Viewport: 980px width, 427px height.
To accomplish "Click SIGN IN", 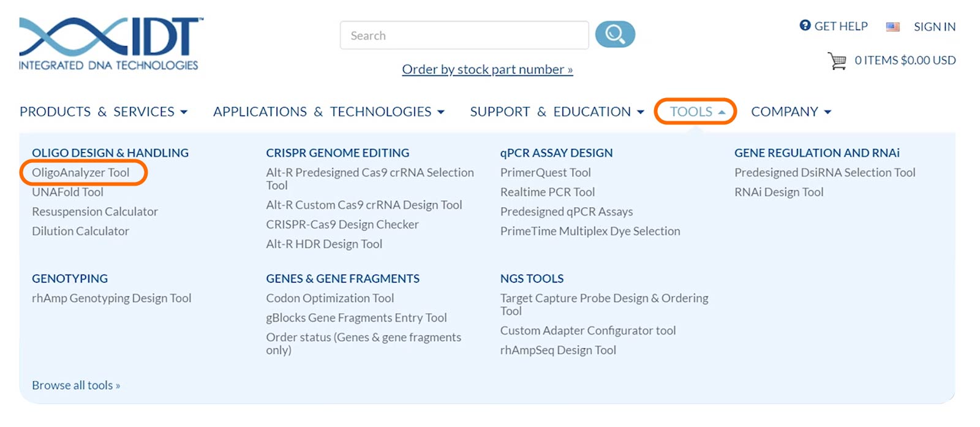I will point(935,26).
